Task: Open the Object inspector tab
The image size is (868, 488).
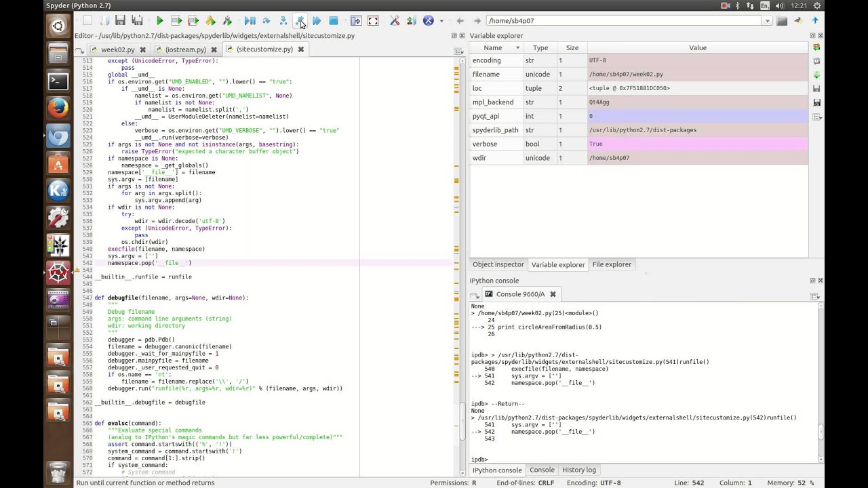Action: point(498,264)
